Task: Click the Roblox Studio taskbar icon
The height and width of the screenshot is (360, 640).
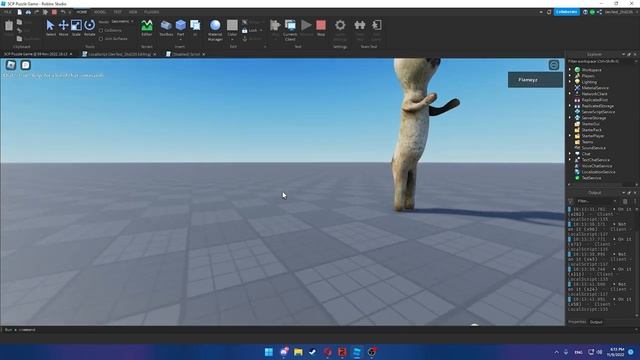Action: (357, 352)
